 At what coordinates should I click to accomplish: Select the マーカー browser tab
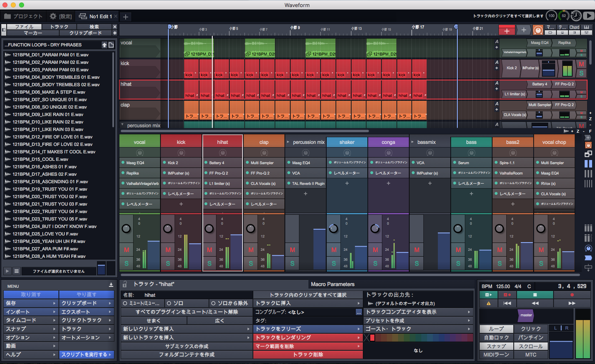[33, 33]
